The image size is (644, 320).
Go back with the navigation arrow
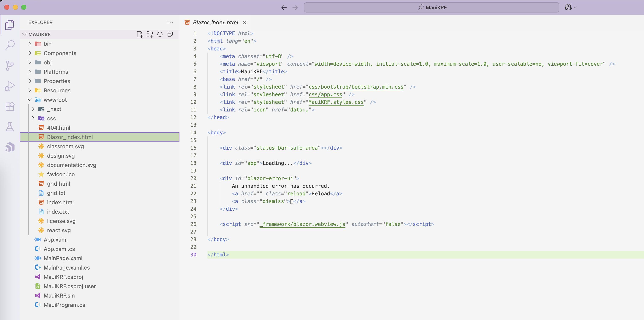pyautogui.click(x=284, y=7)
